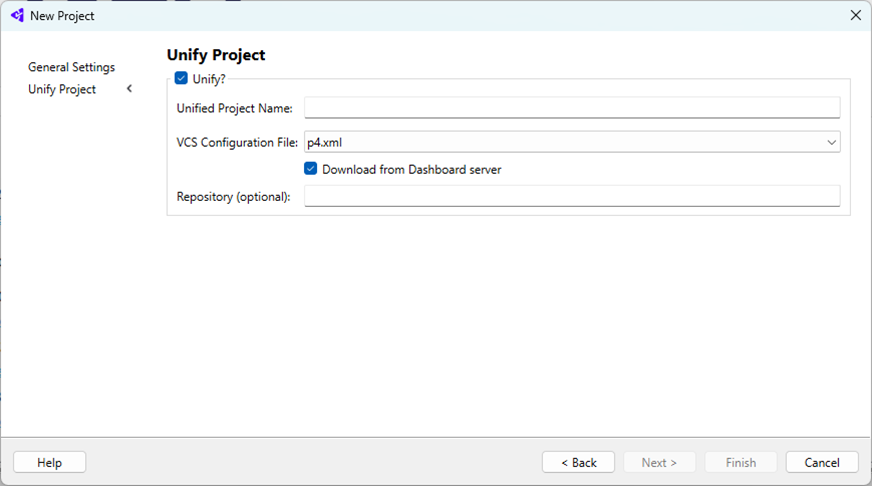
Task: Click into the Repository (optional) field
Action: [572, 196]
